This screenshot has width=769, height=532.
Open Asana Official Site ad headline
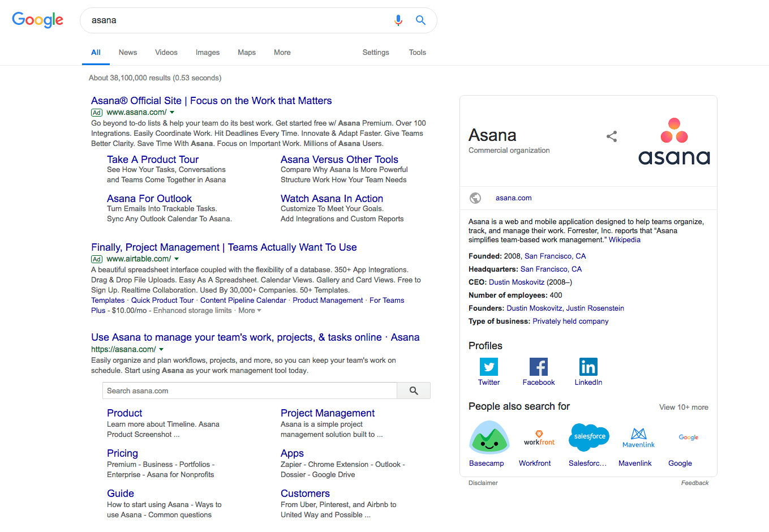(212, 101)
